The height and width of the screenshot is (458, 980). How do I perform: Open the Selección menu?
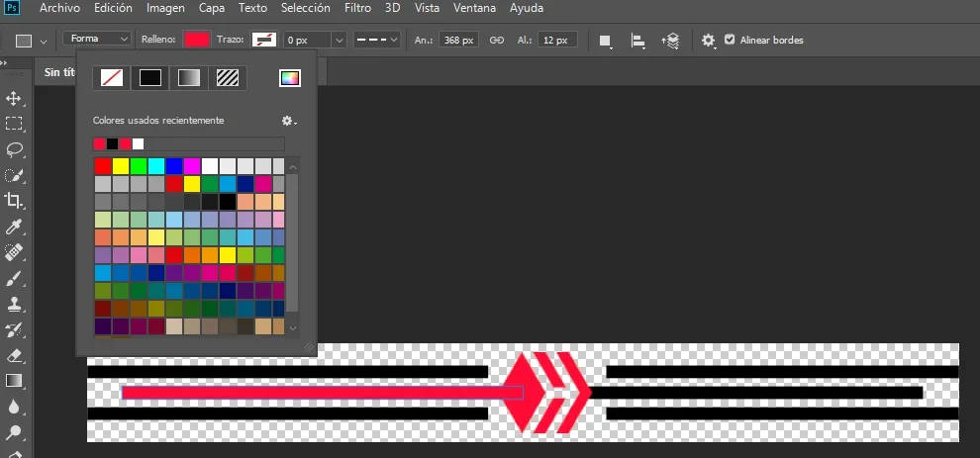tap(306, 8)
